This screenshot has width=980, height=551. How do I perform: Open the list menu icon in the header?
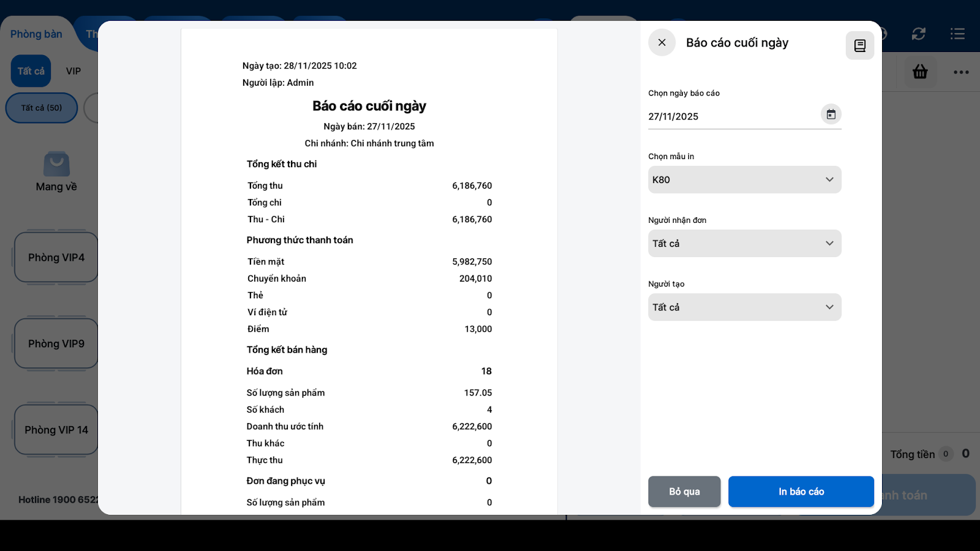957,34
